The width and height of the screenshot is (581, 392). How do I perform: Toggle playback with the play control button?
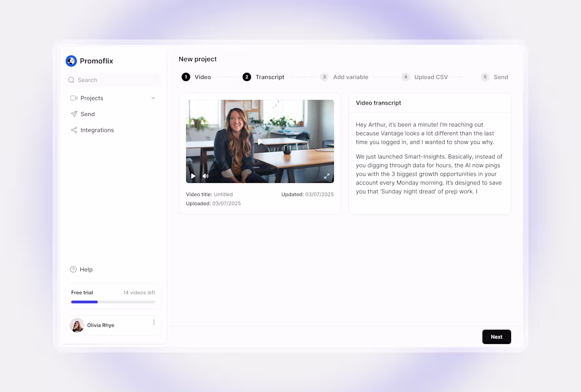tap(193, 176)
